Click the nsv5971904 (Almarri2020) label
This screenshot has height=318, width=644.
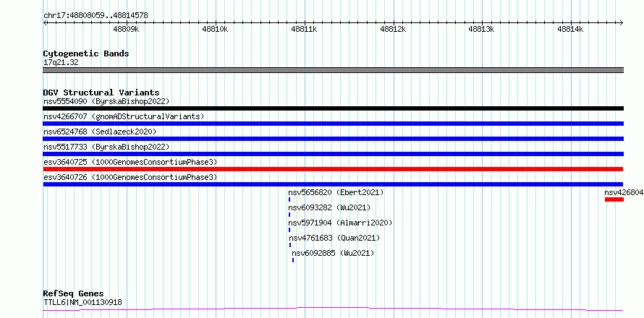point(341,223)
